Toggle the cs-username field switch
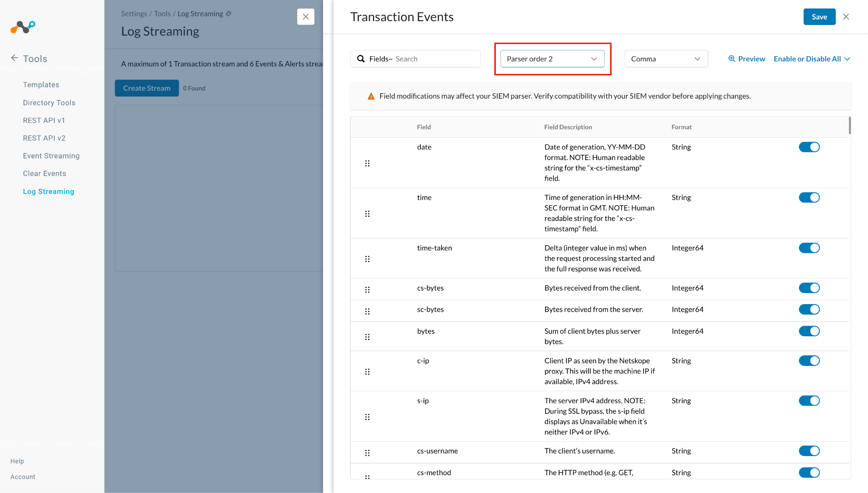The height and width of the screenshot is (493, 868). (x=809, y=451)
